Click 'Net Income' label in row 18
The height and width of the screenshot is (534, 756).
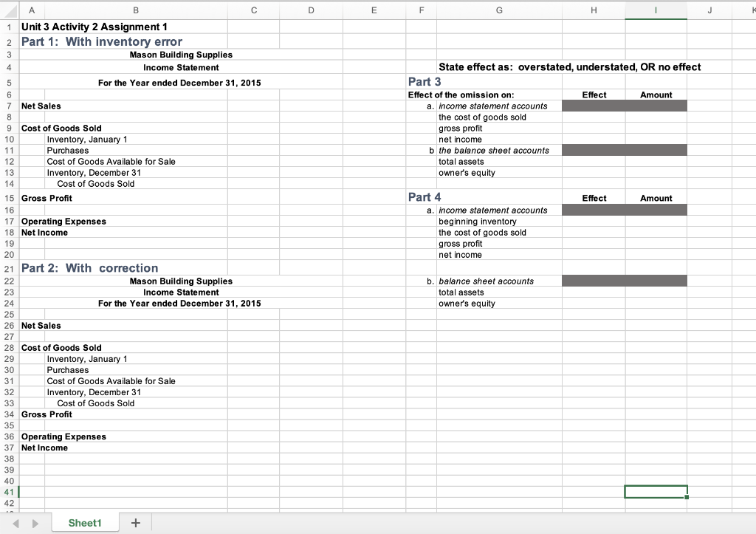[44, 233]
